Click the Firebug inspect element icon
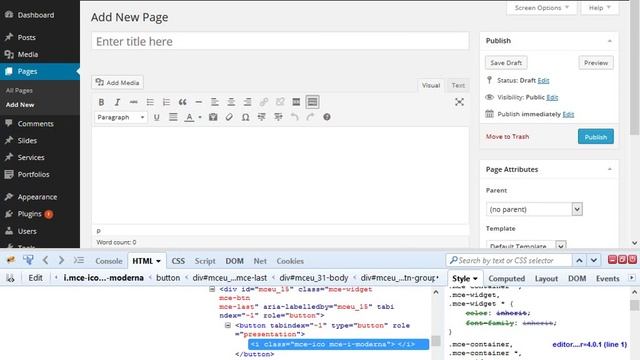 (28, 260)
